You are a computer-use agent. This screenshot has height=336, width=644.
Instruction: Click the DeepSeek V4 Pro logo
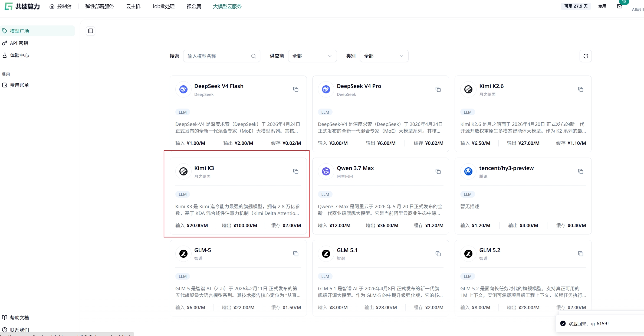click(x=326, y=89)
